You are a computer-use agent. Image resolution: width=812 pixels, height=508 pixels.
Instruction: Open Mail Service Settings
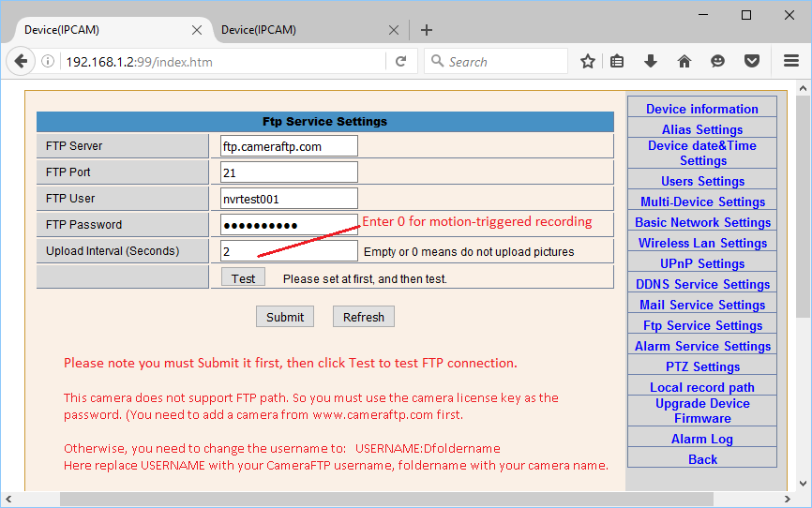[702, 305]
